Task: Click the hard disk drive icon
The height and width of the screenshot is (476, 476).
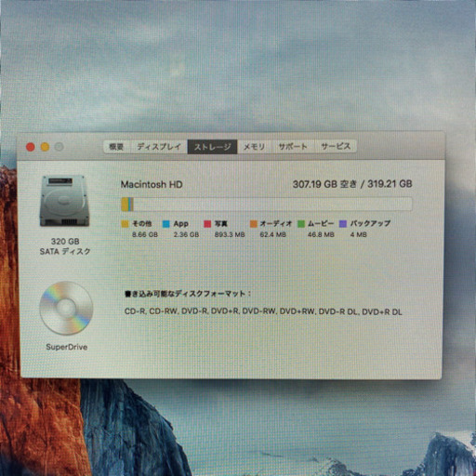Action: pyautogui.click(x=64, y=201)
